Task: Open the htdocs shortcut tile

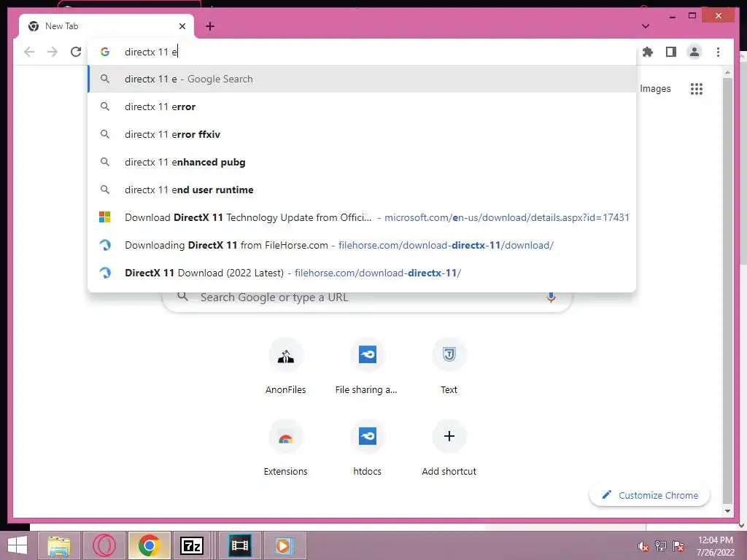Action: [367, 448]
